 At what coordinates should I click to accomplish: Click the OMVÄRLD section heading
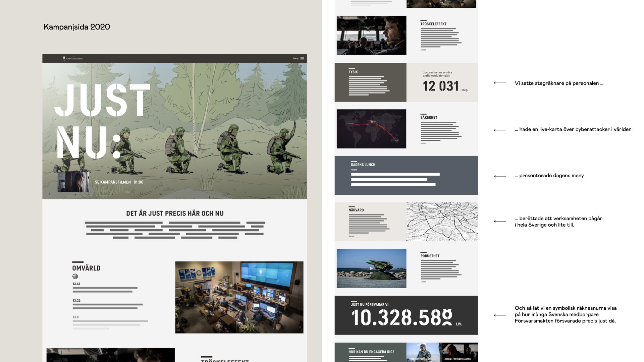click(x=86, y=268)
